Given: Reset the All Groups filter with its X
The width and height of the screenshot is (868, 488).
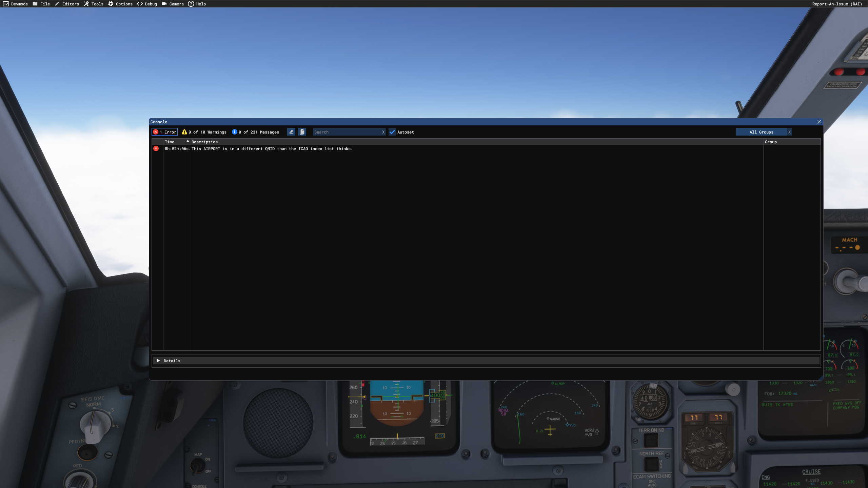Looking at the screenshot, I should point(789,132).
